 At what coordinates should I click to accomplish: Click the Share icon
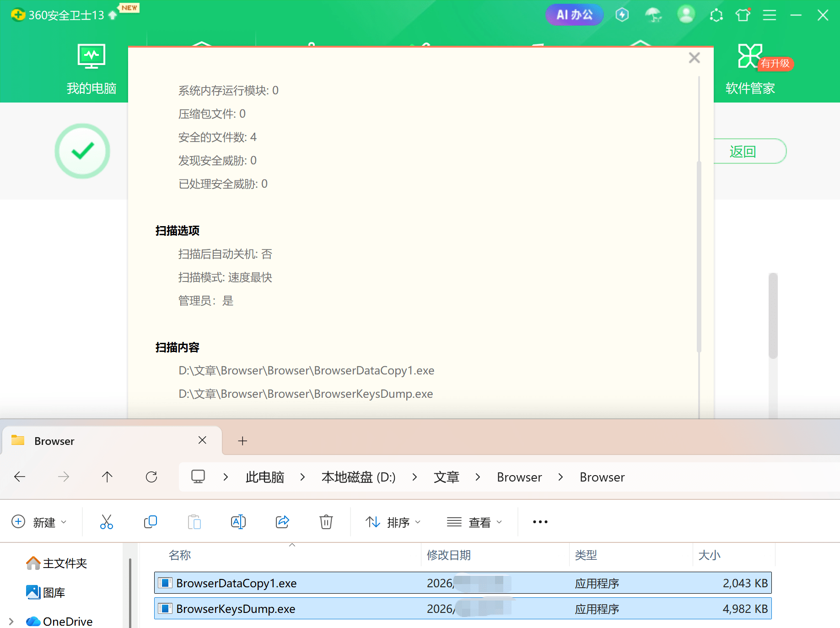pos(282,522)
